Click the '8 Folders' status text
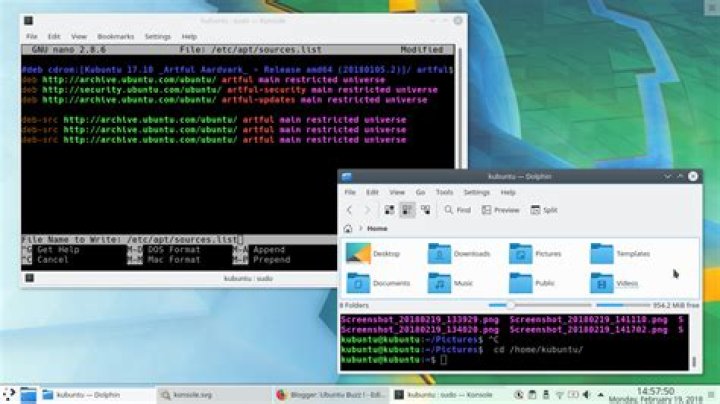 pos(354,305)
